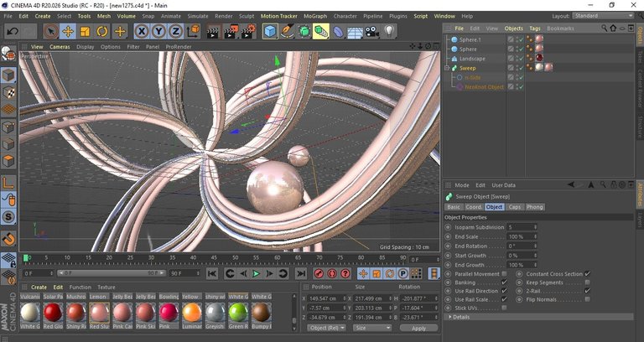Viewport: 644px width, 342px height.
Task: Switch to Texture mode checkerboard icon
Action: [x=8, y=92]
